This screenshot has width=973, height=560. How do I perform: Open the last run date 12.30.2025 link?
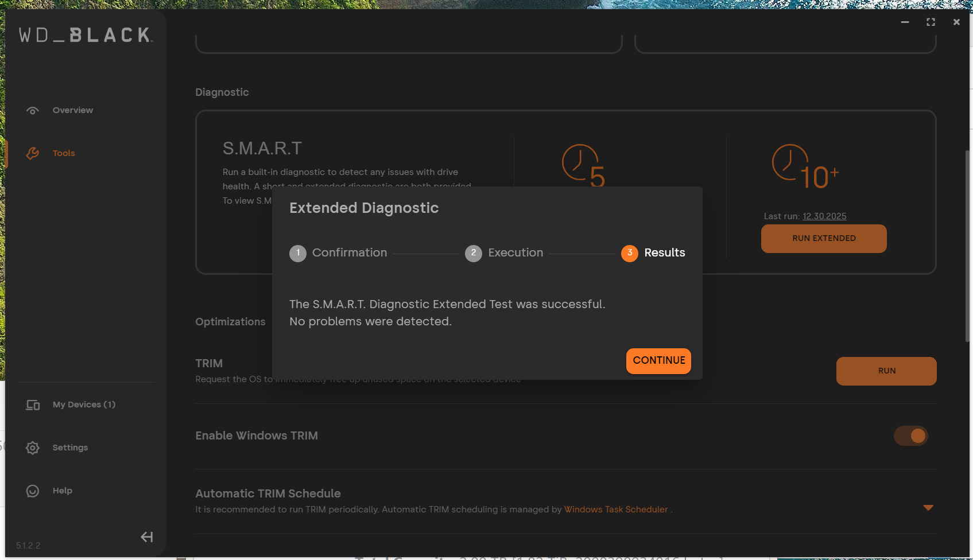(x=824, y=216)
